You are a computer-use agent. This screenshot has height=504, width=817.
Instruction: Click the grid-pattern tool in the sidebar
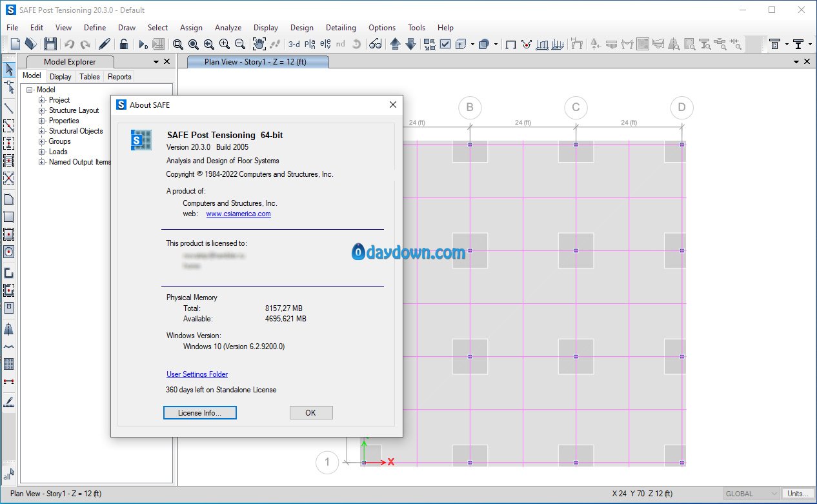(9, 364)
